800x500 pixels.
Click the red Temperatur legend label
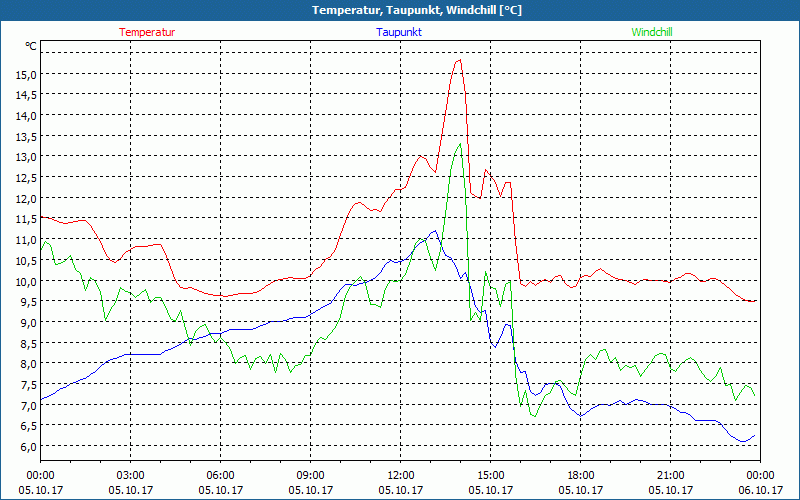pyautogui.click(x=147, y=32)
